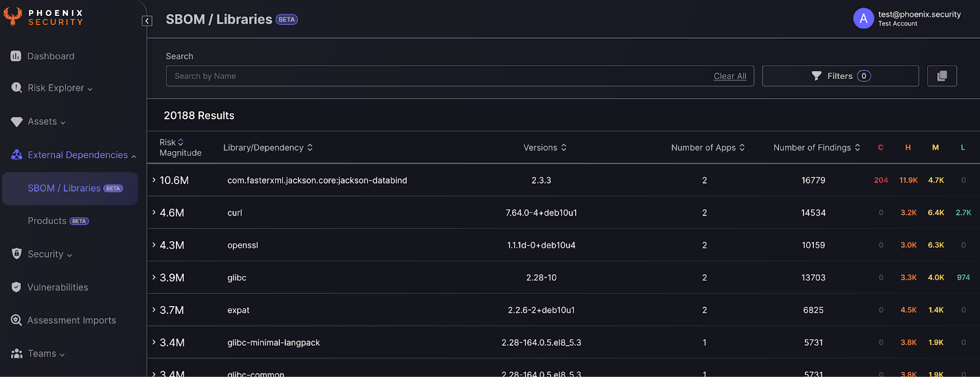Expand the glibc-minimal-langpack row chevron

(x=154, y=342)
